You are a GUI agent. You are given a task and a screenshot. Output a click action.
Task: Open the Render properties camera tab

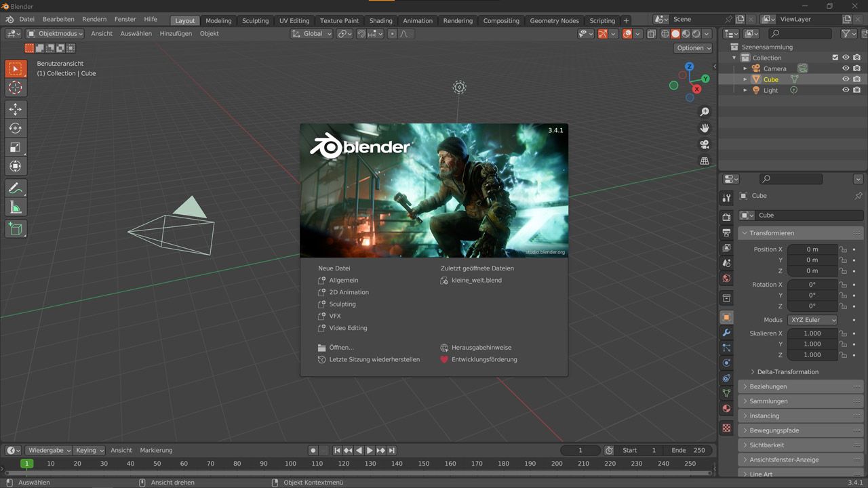pos(726,217)
